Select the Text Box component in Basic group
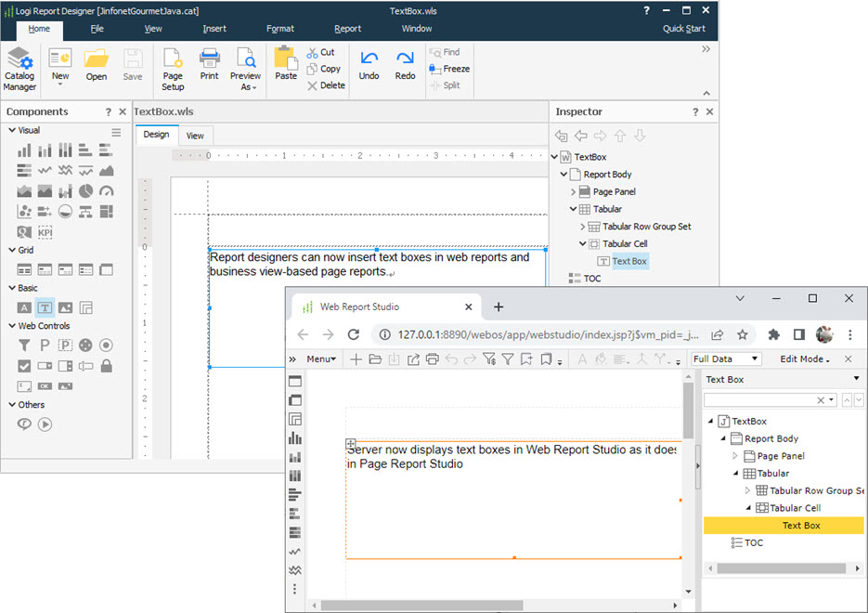Image resolution: width=868 pixels, height=613 pixels. pos(45,307)
